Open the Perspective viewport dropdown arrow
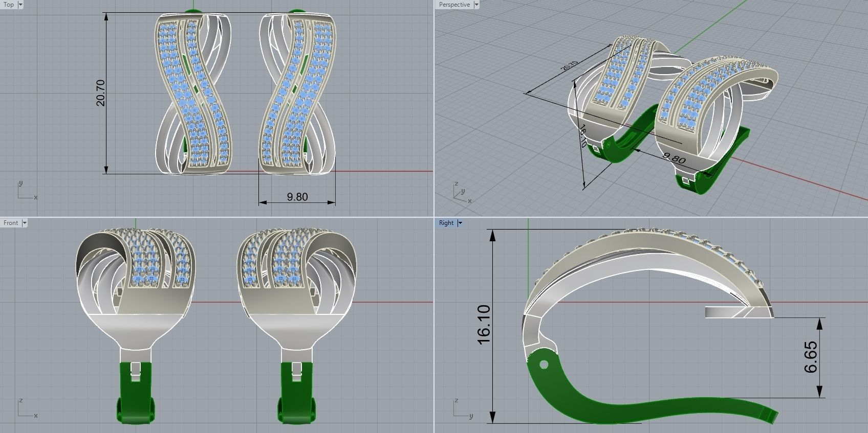Viewport: 868px width, 433px height. [x=476, y=5]
